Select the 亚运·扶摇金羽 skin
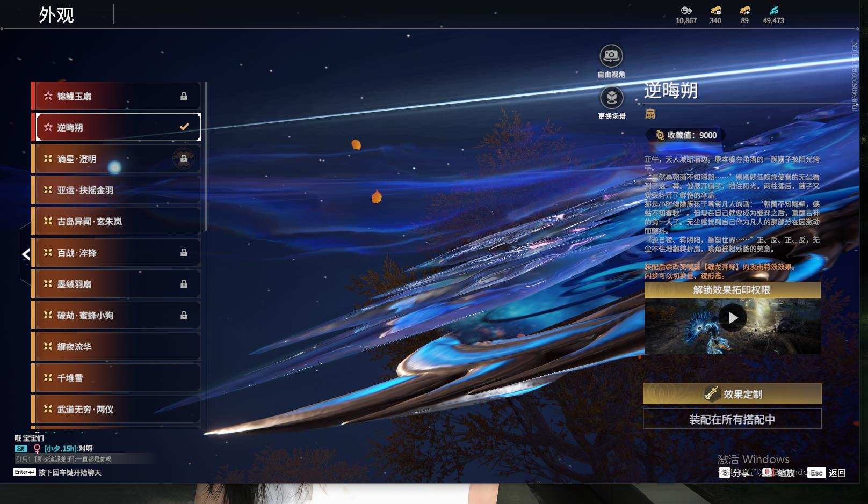Viewport: 868px width, 504px height. click(x=117, y=190)
